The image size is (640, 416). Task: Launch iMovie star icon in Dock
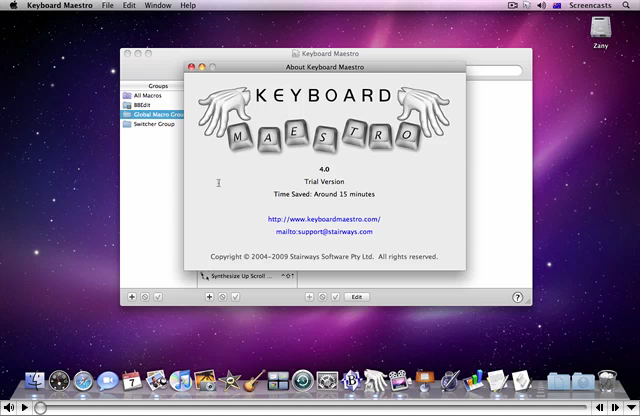229,381
